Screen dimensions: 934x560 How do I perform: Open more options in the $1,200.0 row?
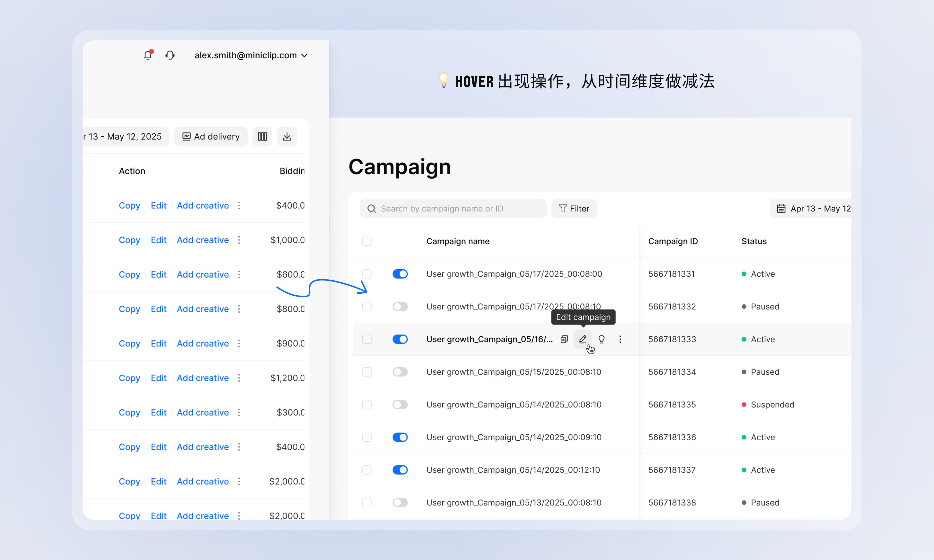(x=239, y=378)
